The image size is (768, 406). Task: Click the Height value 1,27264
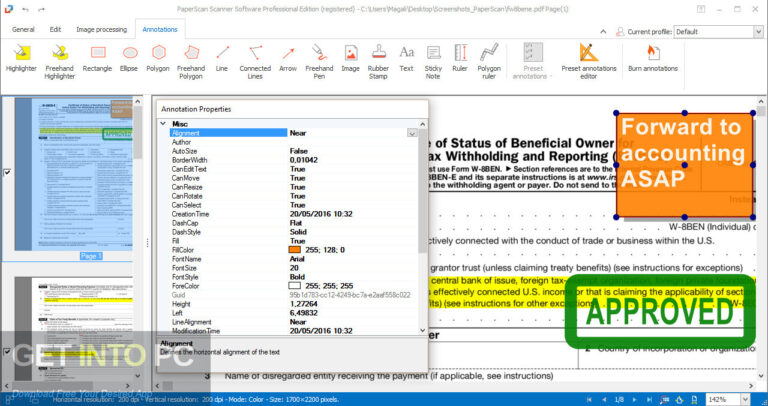click(x=303, y=304)
